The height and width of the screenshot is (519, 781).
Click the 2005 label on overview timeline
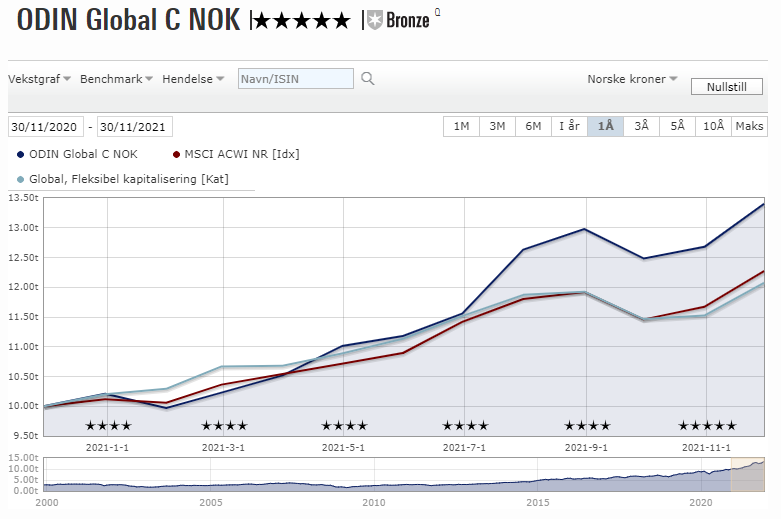(x=211, y=503)
